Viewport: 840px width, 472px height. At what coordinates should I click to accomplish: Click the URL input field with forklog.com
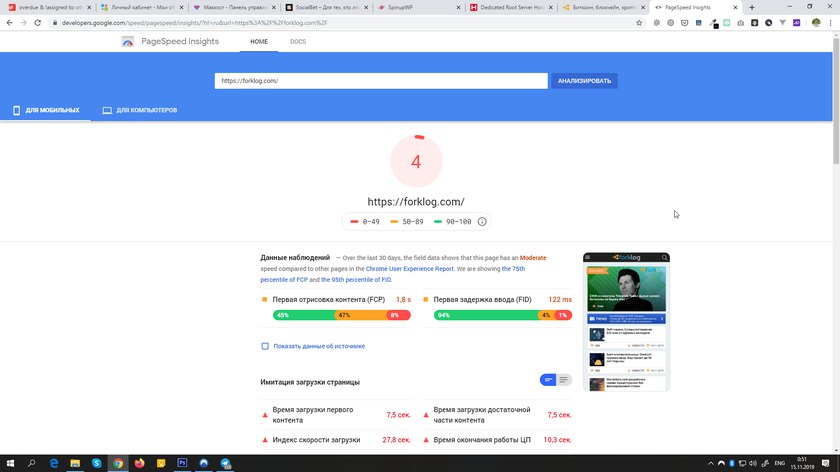(381, 81)
